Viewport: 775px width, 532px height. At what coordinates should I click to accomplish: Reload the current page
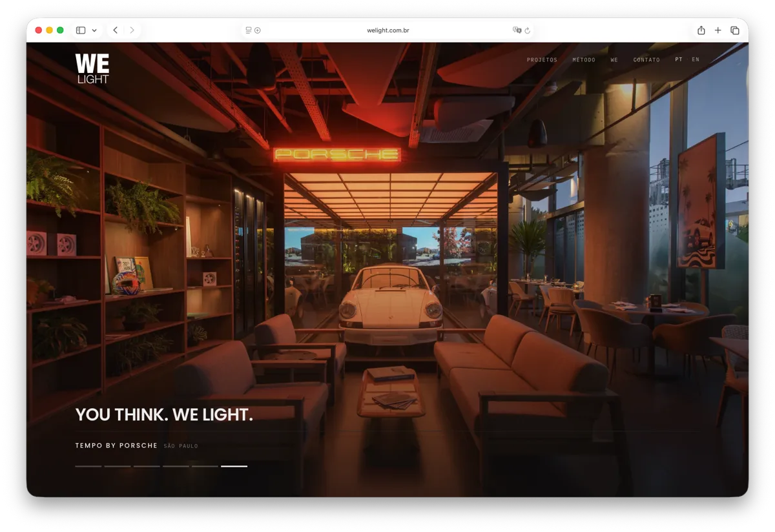pos(528,30)
